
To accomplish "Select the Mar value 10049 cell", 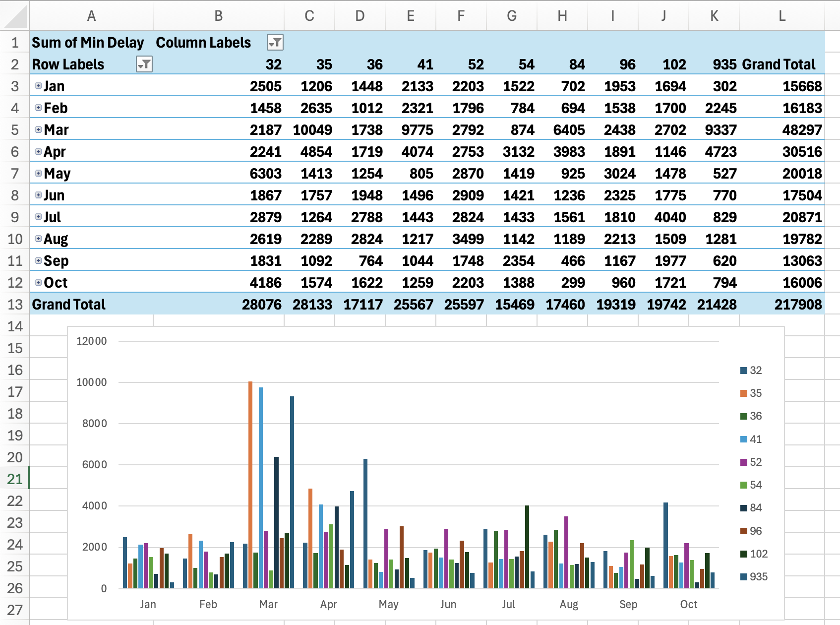I will 312,130.
